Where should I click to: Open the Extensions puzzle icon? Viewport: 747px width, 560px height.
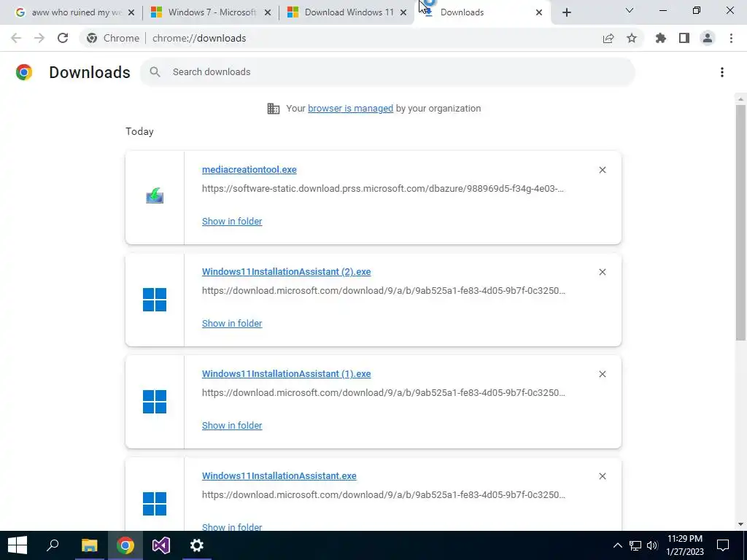[x=661, y=38]
